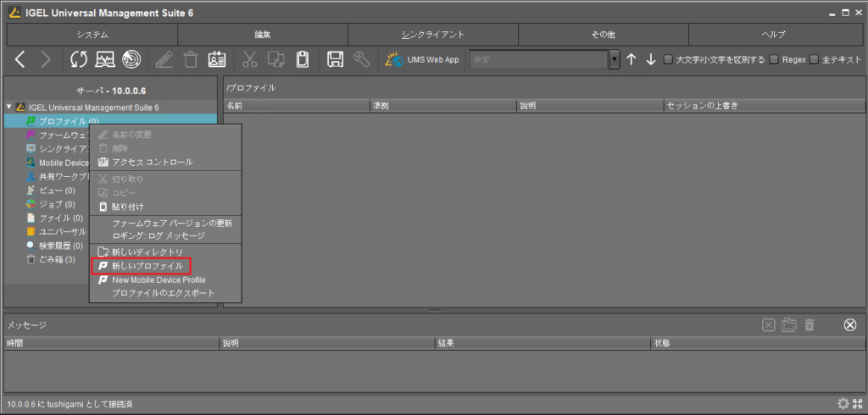The image size is (868, 415).
Task: Choose 新しいディレクトリ in context menu
Action: tap(165, 252)
